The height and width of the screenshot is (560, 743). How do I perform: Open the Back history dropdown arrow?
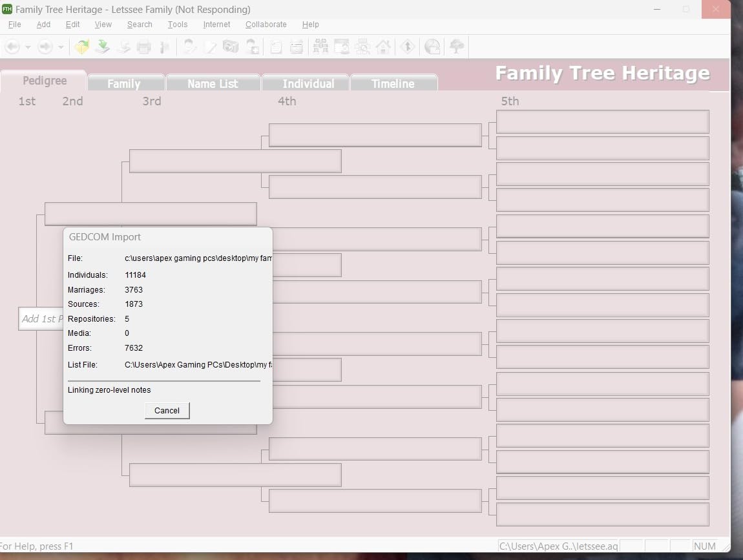(x=28, y=47)
